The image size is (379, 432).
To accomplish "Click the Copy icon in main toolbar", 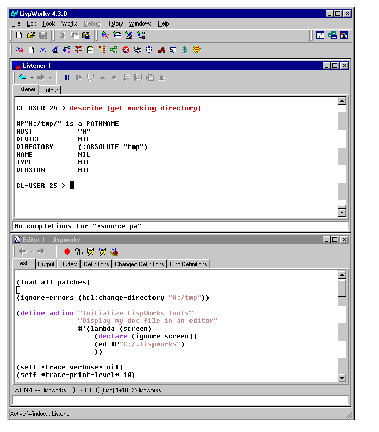I will pos(74,35).
